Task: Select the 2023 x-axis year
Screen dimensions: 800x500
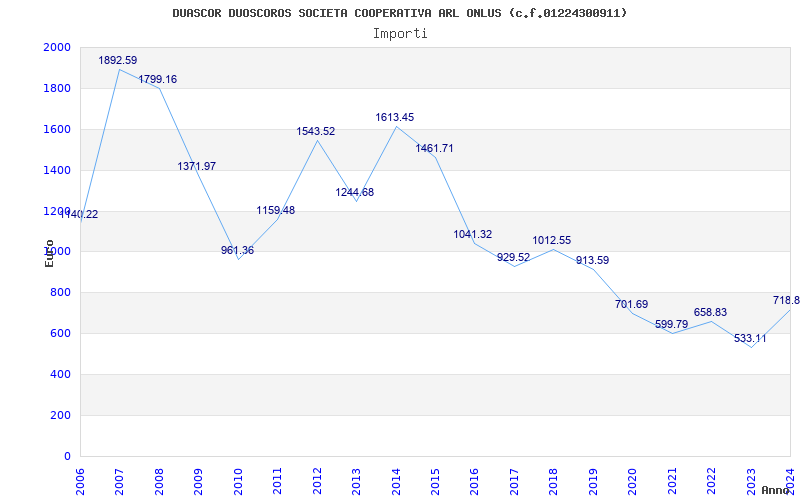Action: (x=751, y=481)
